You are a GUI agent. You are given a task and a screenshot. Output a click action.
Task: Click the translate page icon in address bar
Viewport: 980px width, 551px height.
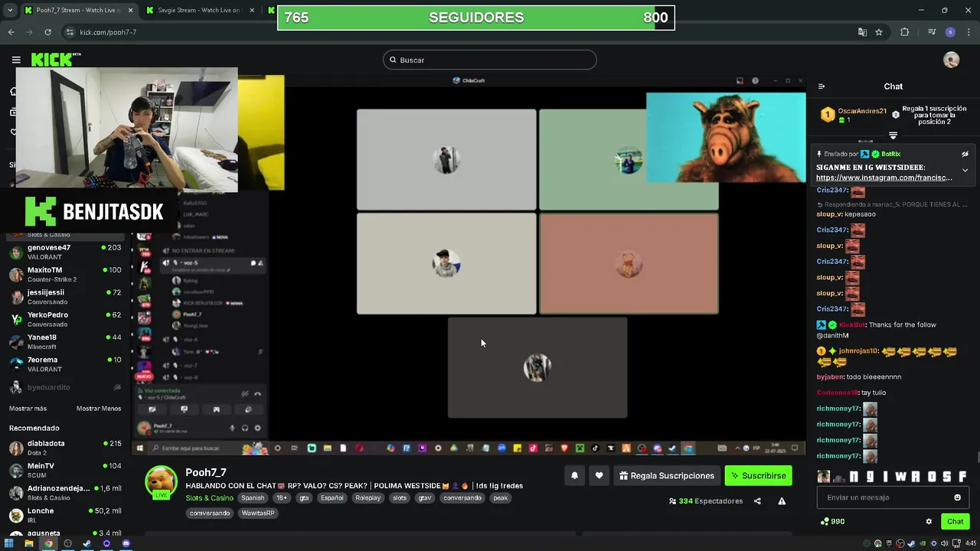[x=862, y=32]
